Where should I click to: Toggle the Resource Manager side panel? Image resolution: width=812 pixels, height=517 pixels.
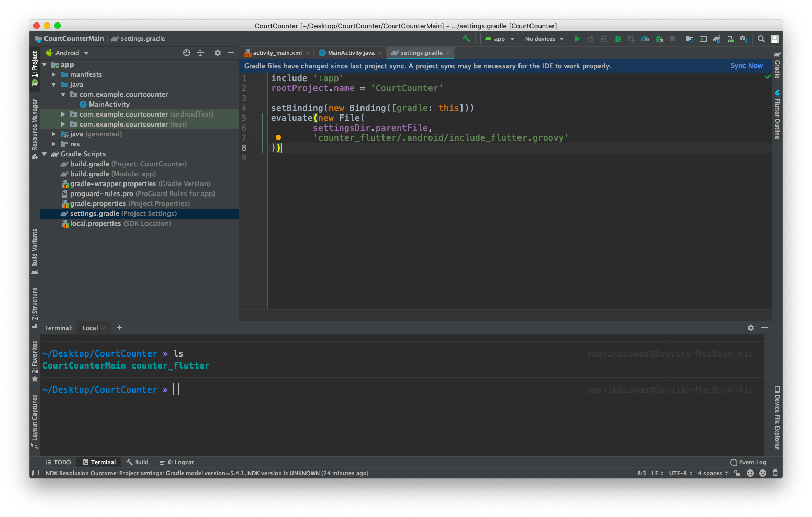pos(35,129)
